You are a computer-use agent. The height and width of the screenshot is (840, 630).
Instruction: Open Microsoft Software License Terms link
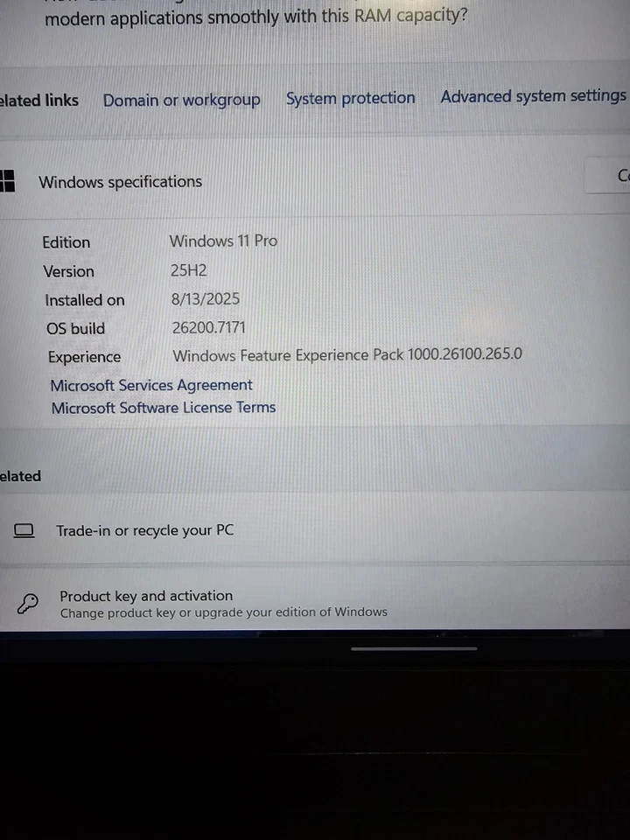(164, 408)
